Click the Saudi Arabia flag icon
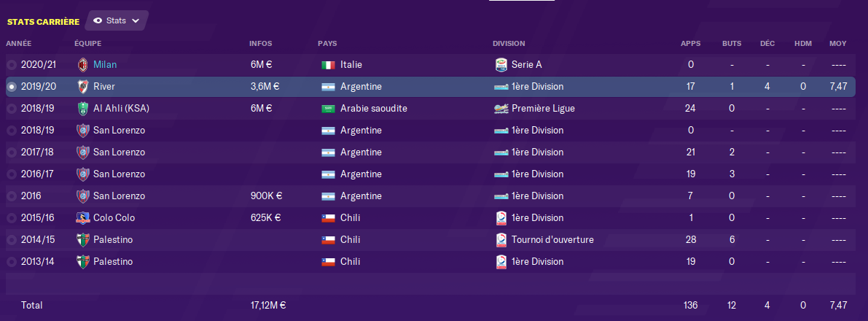 (x=328, y=109)
